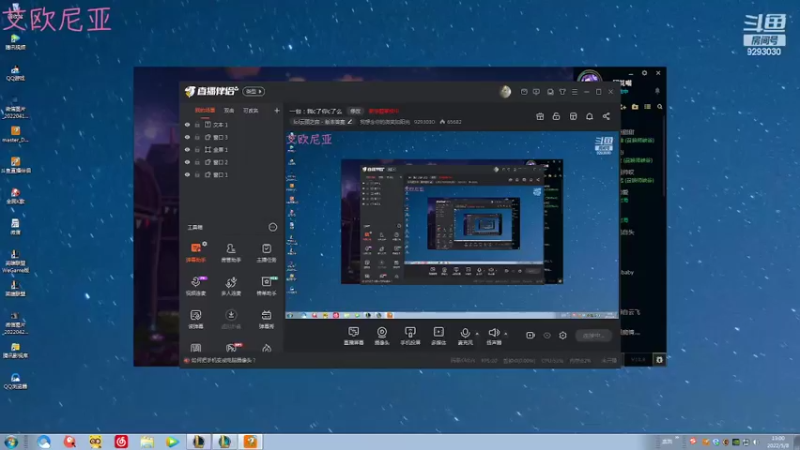Toggle visibility eye for source 窗口 2
Screen dimensions: 800x450
pos(187,162)
